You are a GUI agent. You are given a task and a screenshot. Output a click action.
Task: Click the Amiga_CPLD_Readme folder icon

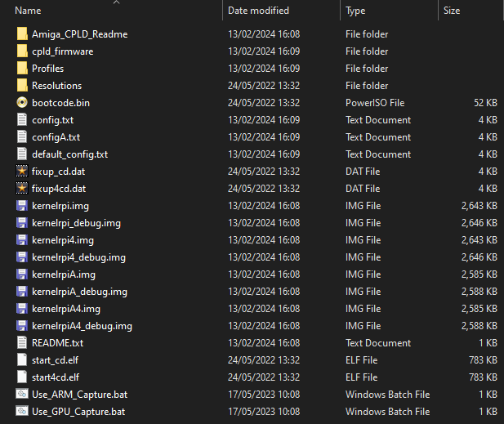22,34
